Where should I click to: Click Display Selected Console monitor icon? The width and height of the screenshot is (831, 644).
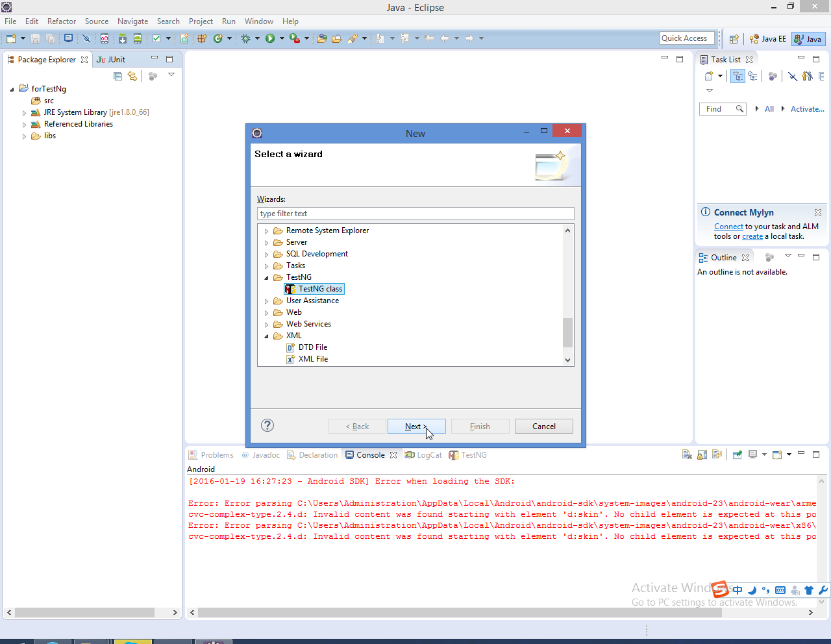coord(753,455)
